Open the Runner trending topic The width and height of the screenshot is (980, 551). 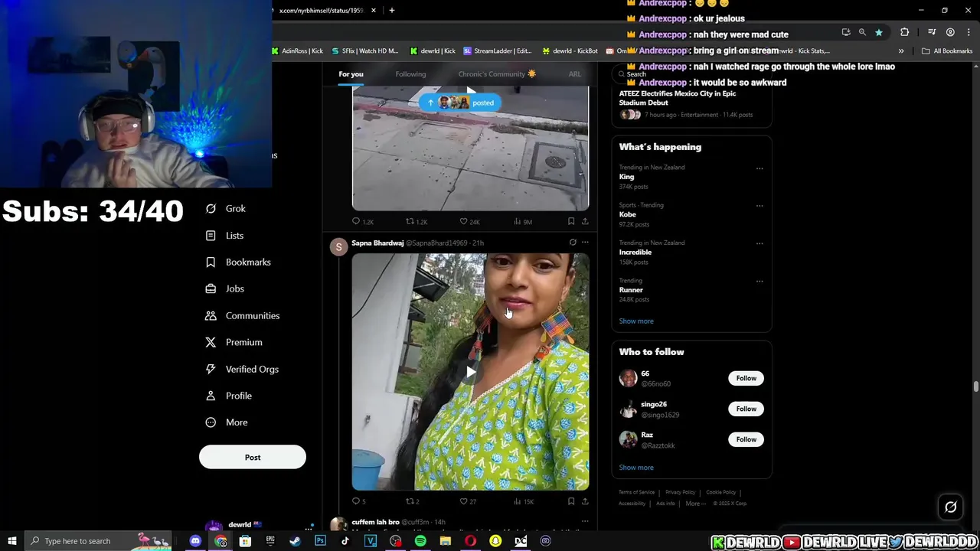pyautogui.click(x=631, y=290)
